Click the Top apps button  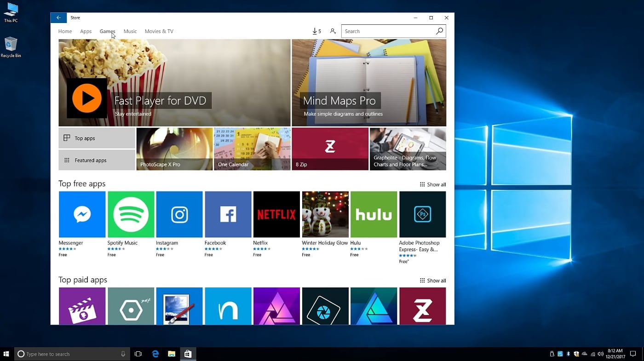[97, 138]
